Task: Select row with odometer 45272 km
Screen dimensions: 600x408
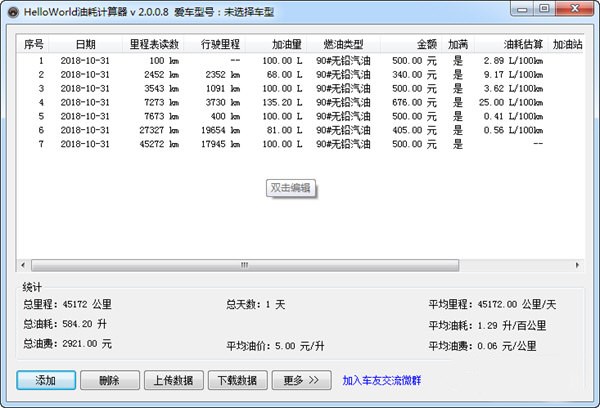Action: coord(300,144)
